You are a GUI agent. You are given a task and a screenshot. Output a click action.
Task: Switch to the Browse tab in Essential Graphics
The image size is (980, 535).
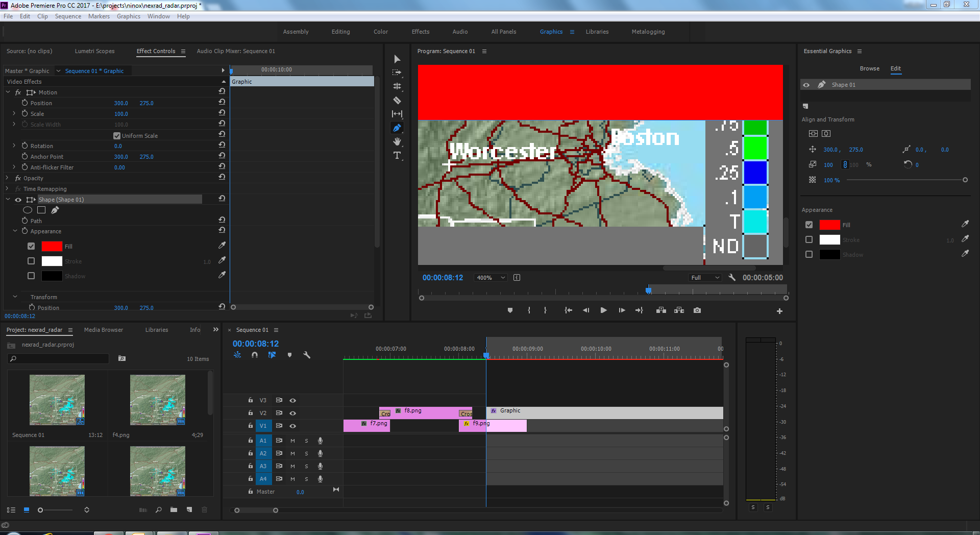point(869,68)
